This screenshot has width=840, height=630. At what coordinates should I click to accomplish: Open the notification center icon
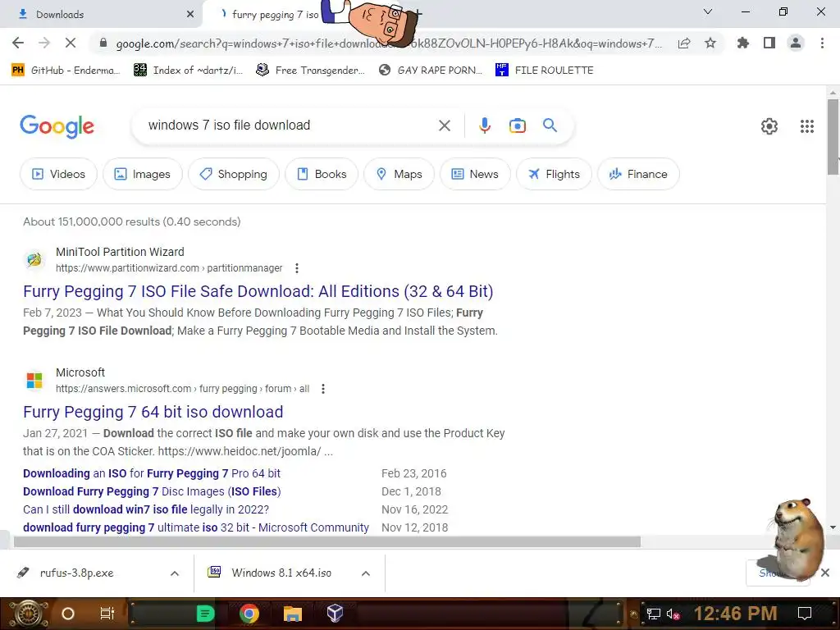pos(804,614)
